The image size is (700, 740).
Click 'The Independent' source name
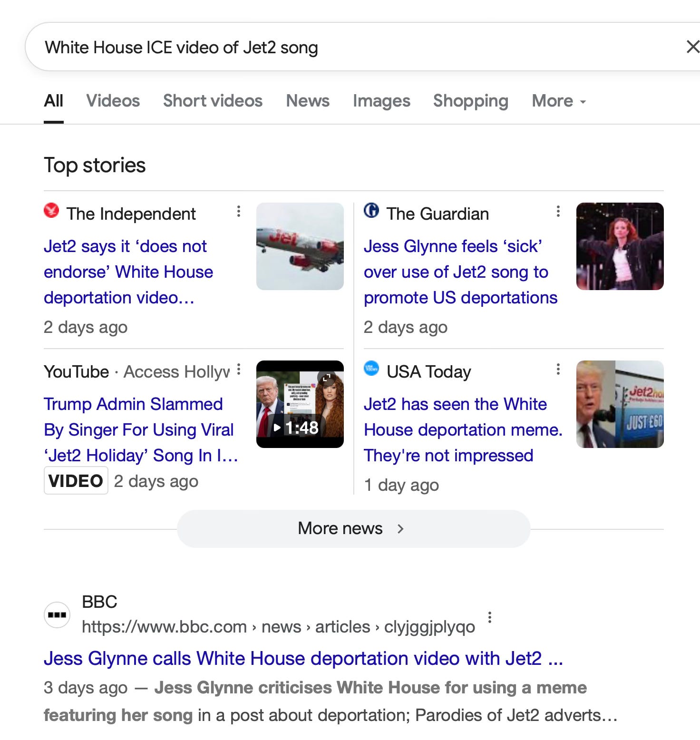(x=131, y=214)
